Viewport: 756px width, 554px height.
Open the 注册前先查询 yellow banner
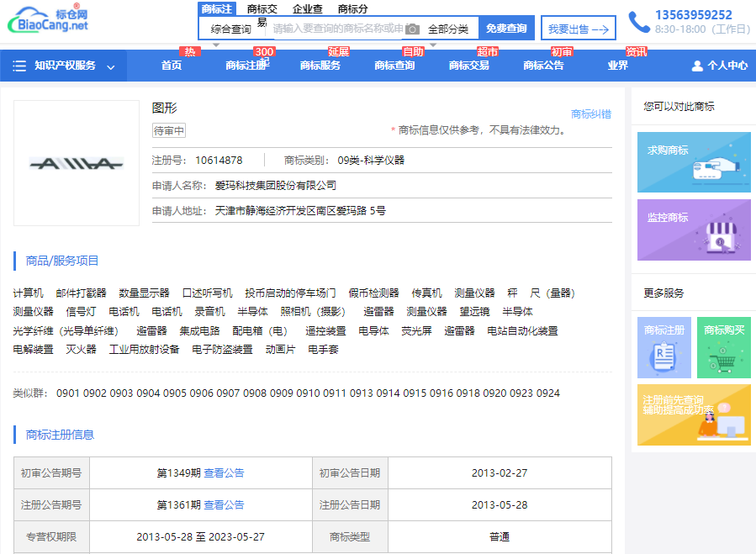694,414
